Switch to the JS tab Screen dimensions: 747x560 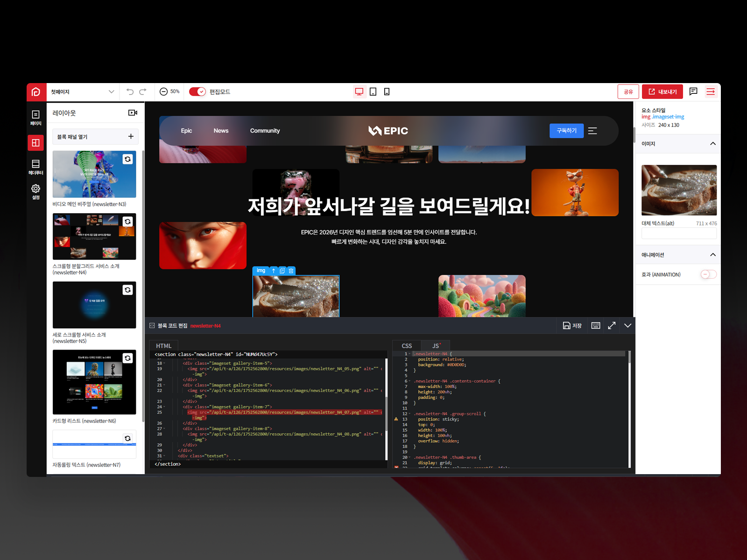[x=436, y=346]
